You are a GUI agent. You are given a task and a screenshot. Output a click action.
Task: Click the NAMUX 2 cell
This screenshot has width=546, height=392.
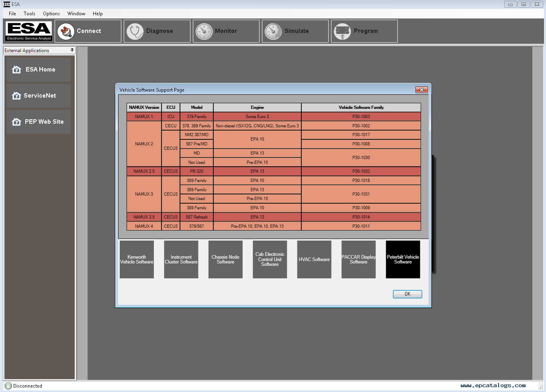(x=144, y=144)
